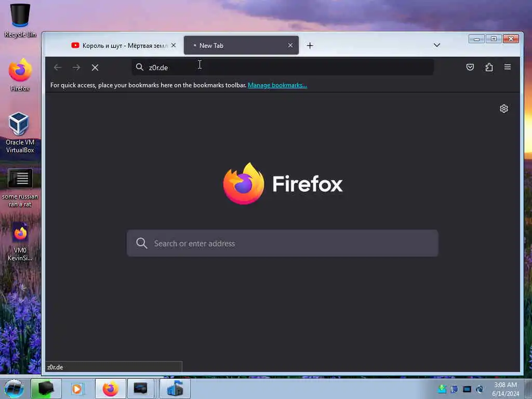Click the search magnifier in address bar
Screen dimensions: 532x399
click(x=140, y=67)
